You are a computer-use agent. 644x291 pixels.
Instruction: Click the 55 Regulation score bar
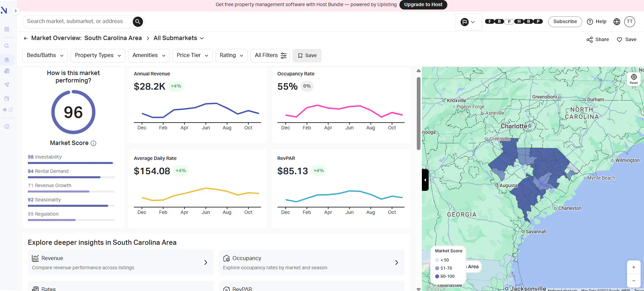tap(71, 220)
